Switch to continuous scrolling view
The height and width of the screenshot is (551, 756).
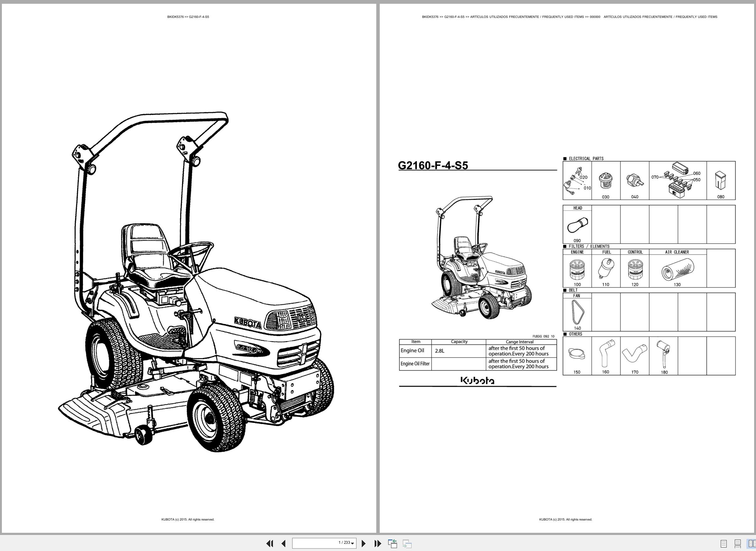tap(738, 544)
